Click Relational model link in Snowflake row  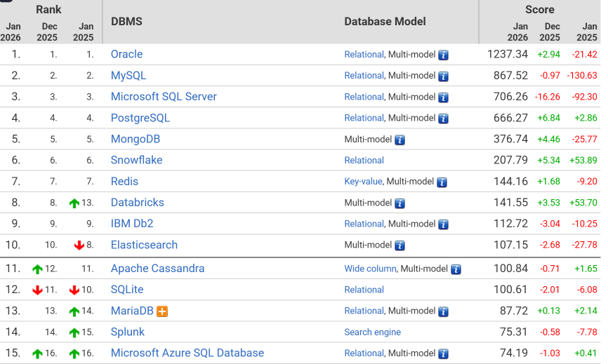(364, 161)
